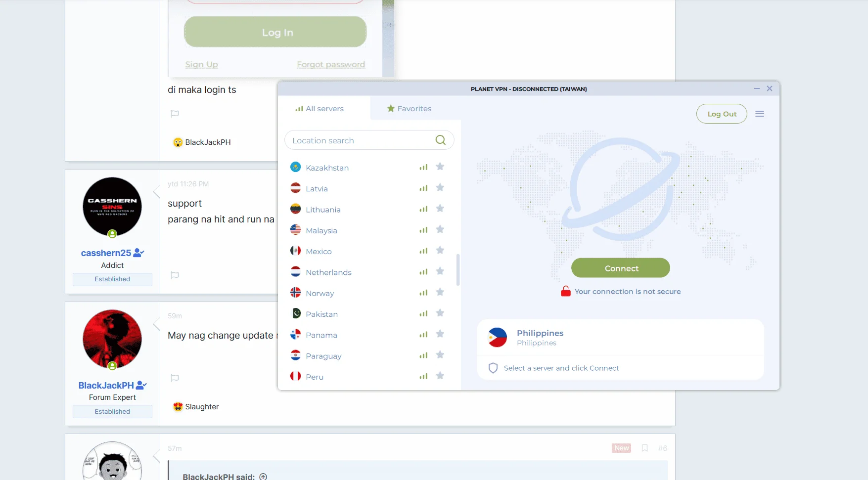Open BlackJackPH's red avatar thumbnail

coord(112,340)
